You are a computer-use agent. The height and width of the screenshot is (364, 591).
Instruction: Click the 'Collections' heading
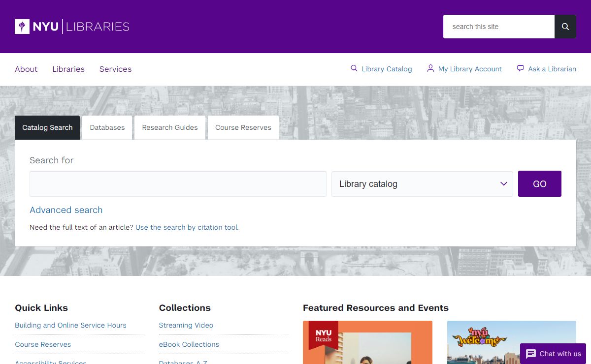185,308
